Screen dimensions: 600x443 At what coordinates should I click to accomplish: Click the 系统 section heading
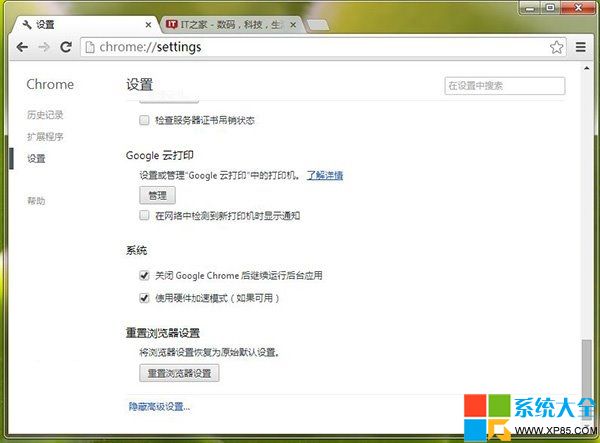pyautogui.click(x=136, y=250)
